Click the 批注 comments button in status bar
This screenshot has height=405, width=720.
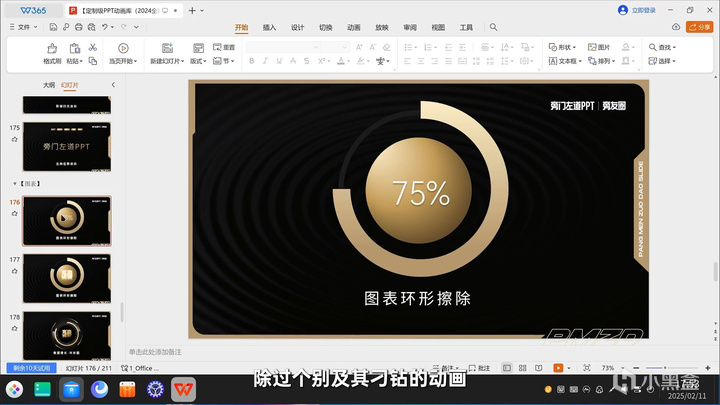point(479,368)
